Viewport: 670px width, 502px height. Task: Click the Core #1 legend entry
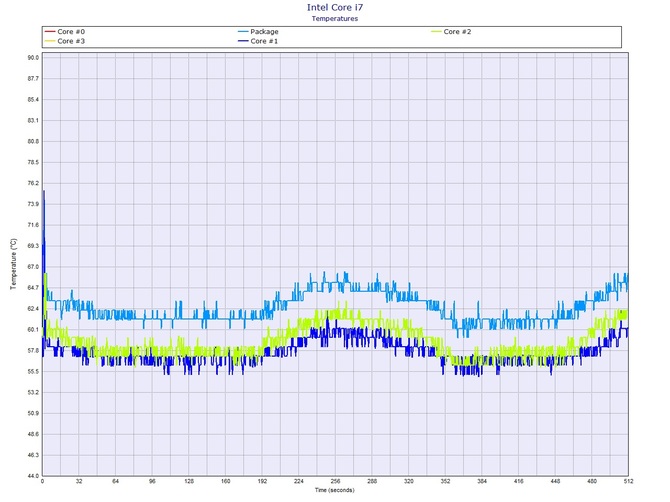(x=259, y=41)
